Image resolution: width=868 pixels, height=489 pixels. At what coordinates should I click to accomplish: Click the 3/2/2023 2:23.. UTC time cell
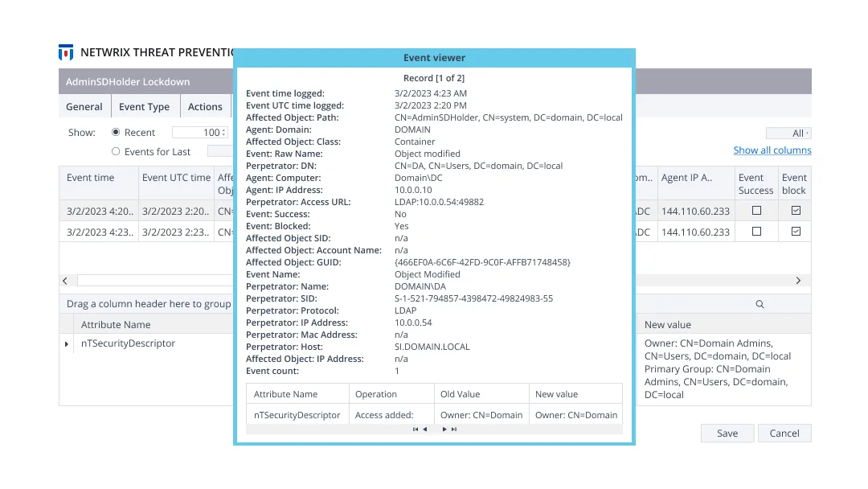[x=175, y=232]
